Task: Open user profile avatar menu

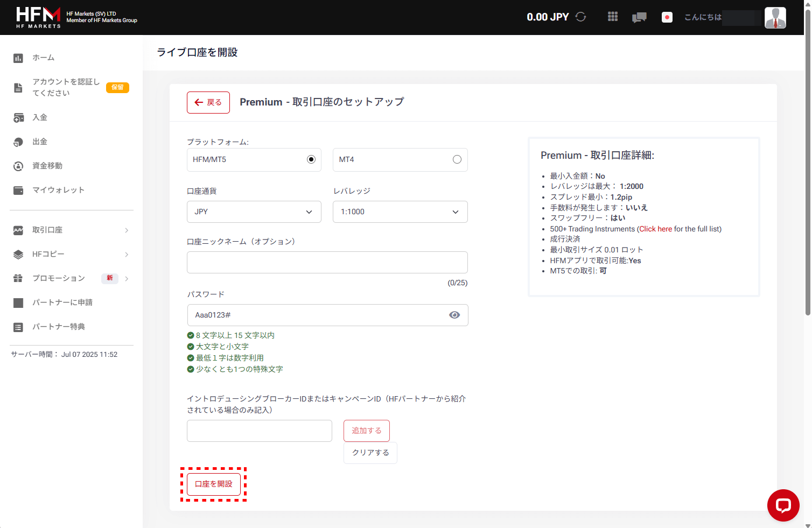Action: (775, 18)
